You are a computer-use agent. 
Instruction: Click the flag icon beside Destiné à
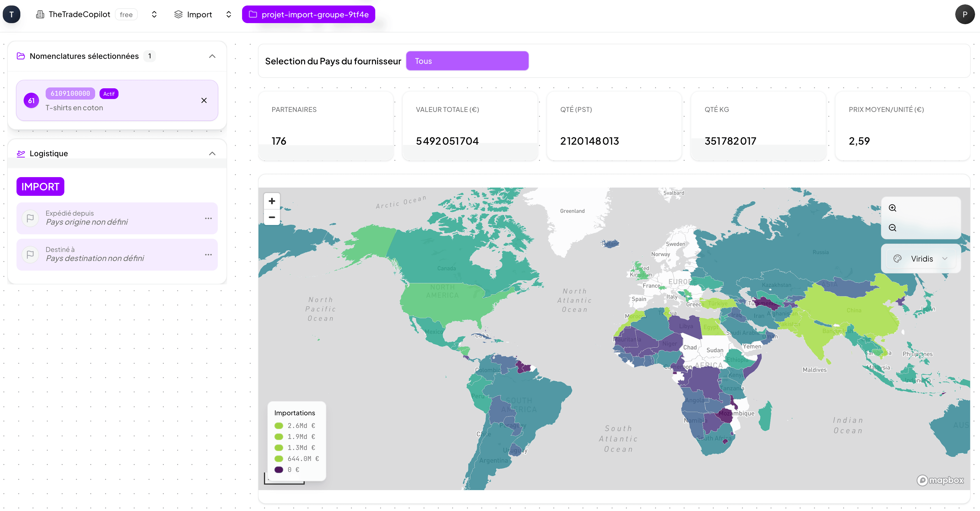pos(30,254)
